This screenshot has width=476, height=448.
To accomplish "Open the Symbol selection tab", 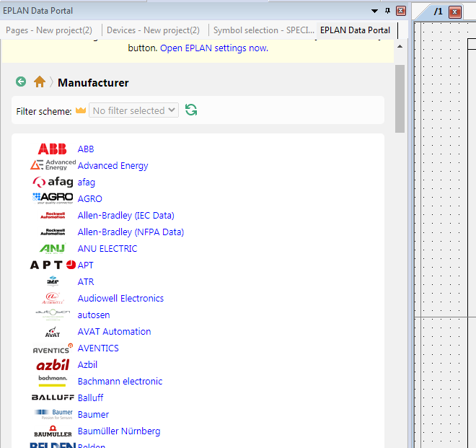I will (263, 30).
